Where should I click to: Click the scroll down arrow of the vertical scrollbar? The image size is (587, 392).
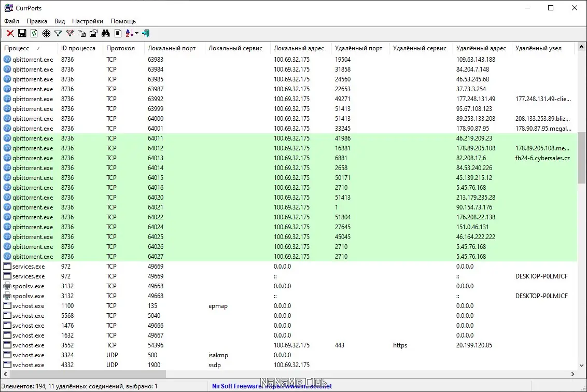[581, 366]
